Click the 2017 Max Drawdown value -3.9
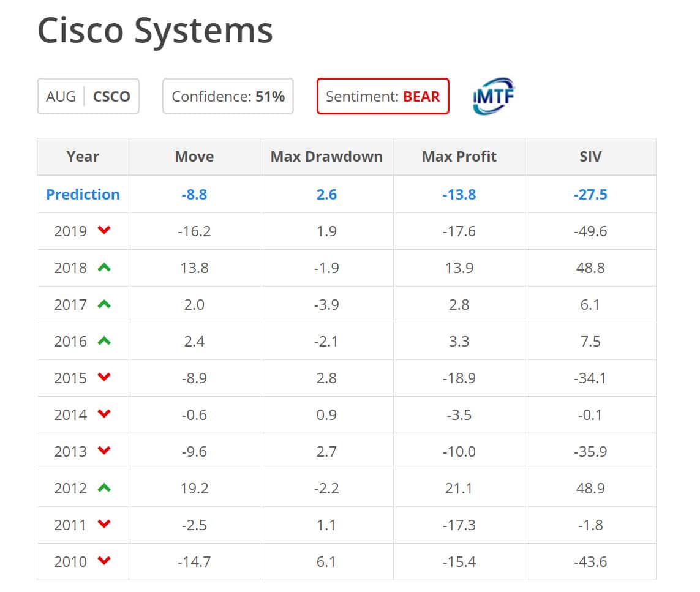 tap(327, 305)
